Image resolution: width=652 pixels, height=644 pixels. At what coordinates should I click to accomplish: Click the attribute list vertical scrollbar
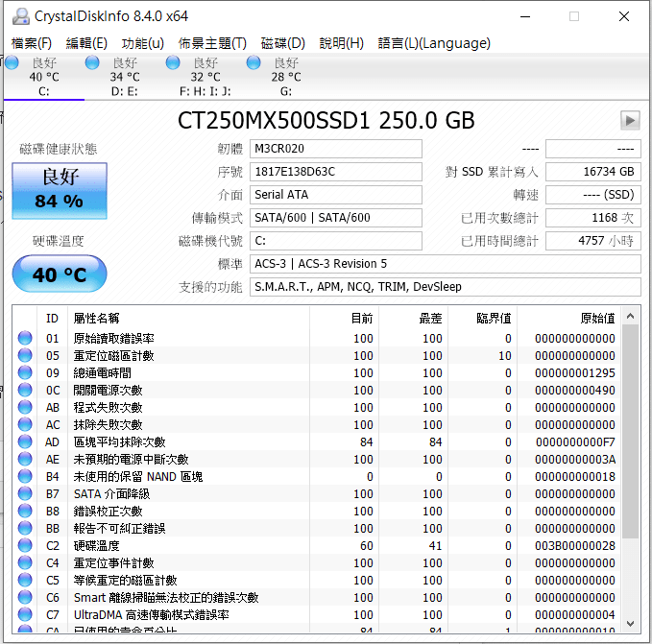(630, 432)
